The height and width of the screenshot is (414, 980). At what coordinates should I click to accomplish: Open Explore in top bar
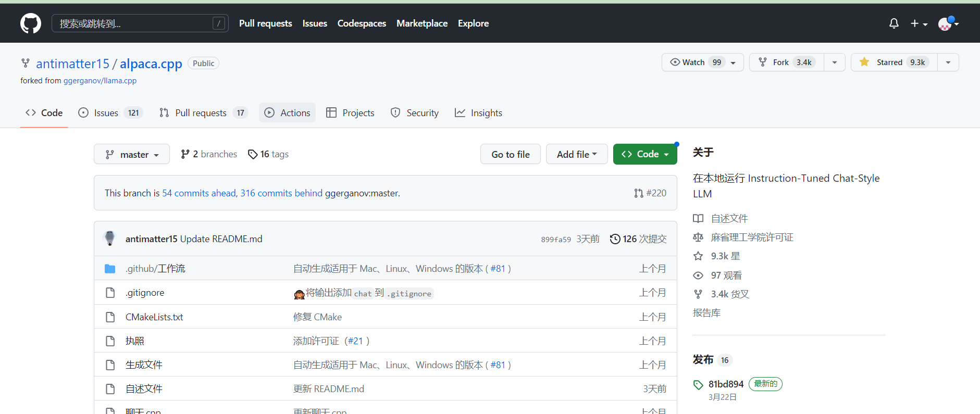(x=473, y=23)
